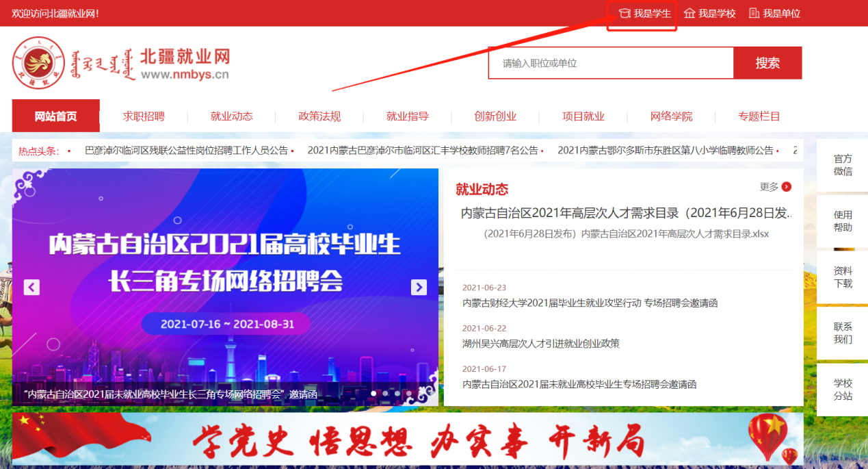Click the 我是单位 document icon
The height and width of the screenshot is (469, 868).
tap(754, 13)
